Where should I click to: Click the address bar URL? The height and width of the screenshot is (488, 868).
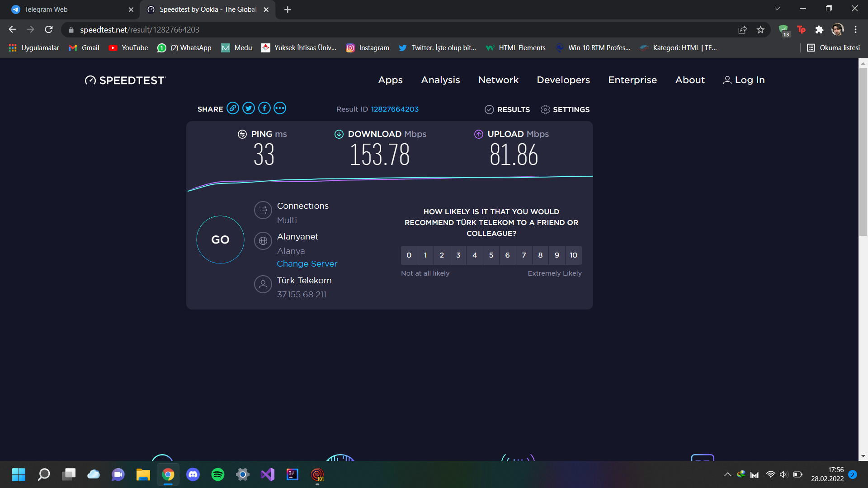pos(139,30)
